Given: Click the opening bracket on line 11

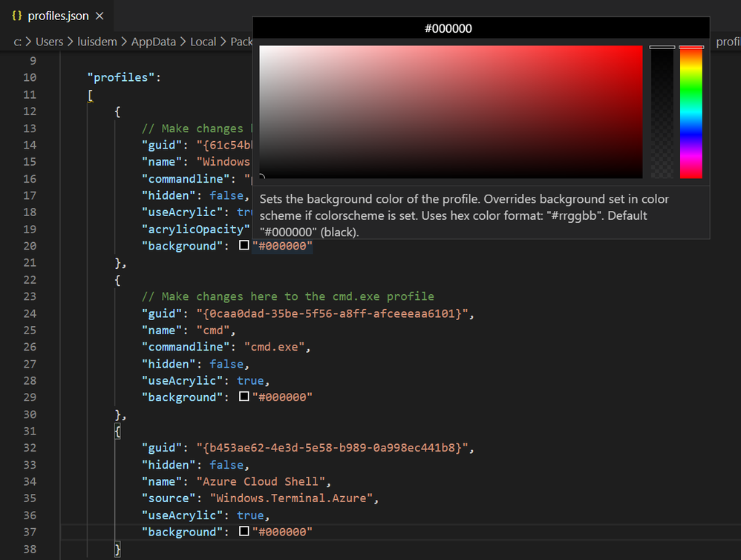Looking at the screenshot, I should (x=90, y=94).
